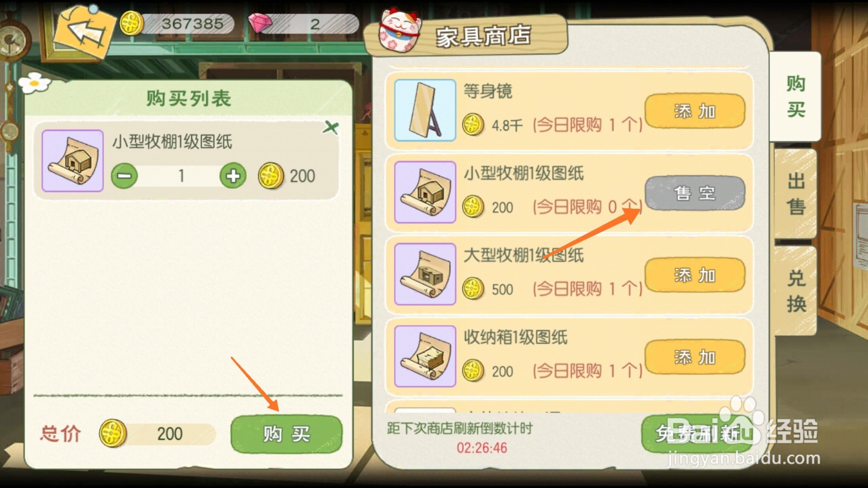Screen dimensions: 868x488
Task: Decrease quantity with minus button
Action: pos(125,176)
